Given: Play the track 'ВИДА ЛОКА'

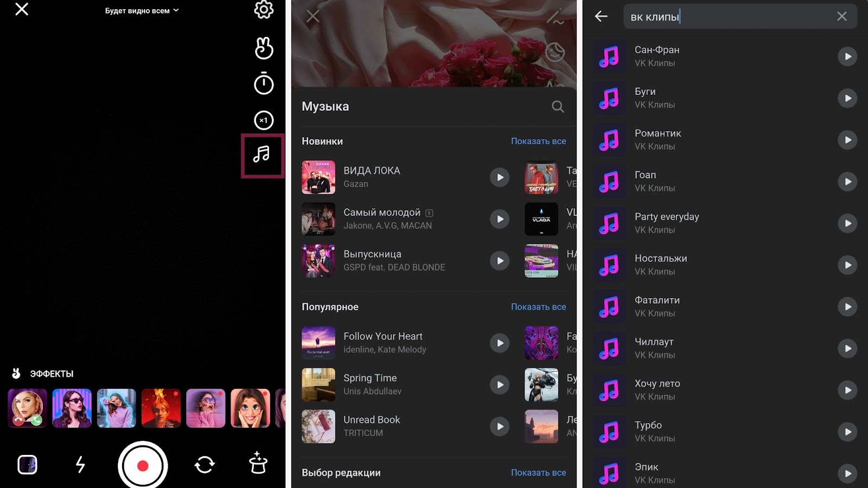Looking at the screenshot, I should click(x=500, y=177).
